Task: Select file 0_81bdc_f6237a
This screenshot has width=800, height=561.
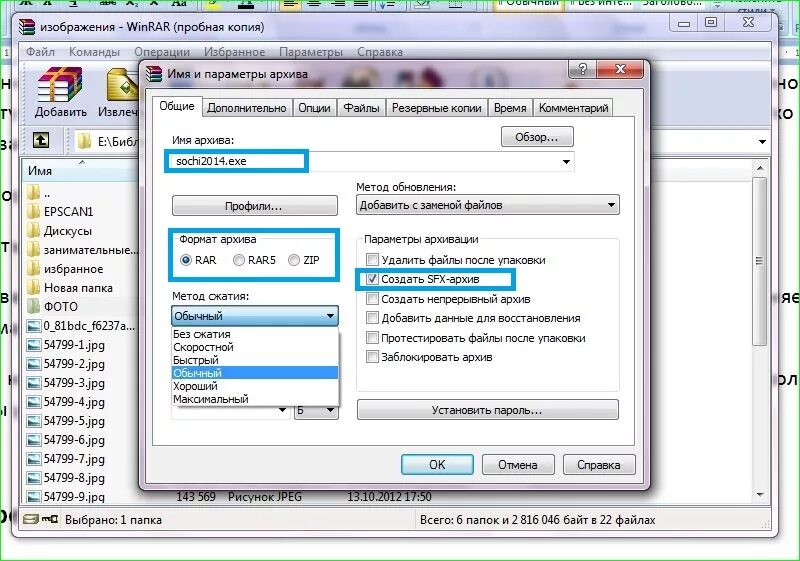Action: click(81, 326)
